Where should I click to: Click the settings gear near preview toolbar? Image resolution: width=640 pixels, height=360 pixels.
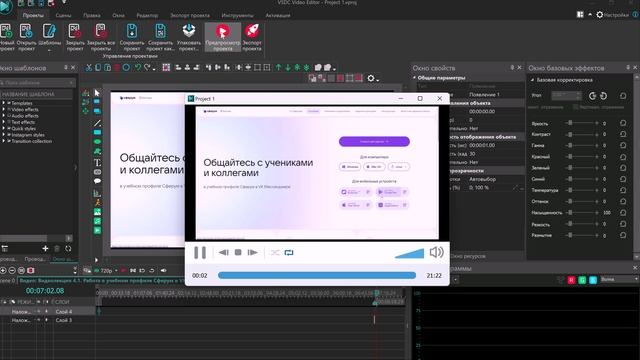pyautogui.click(x=371, y=78)
